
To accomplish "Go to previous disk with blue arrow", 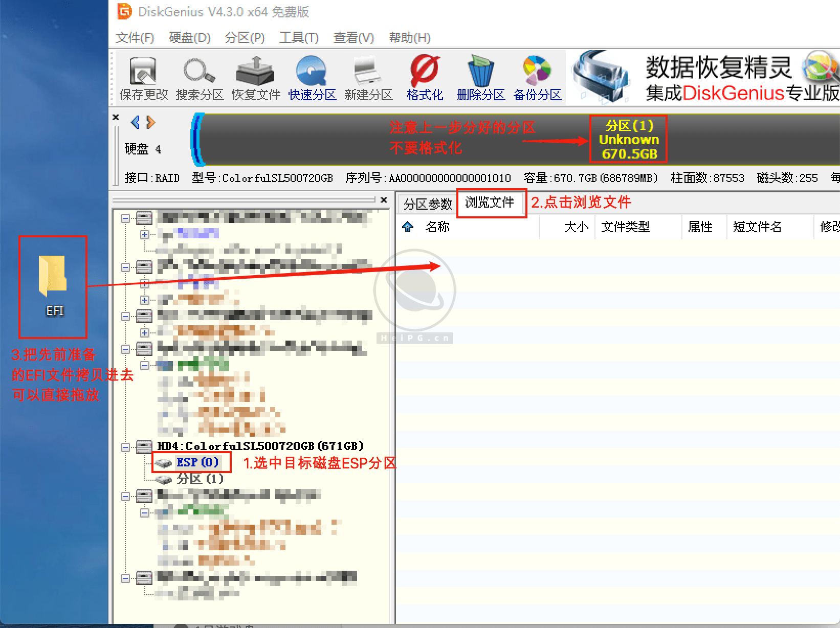I will point(136,122).
